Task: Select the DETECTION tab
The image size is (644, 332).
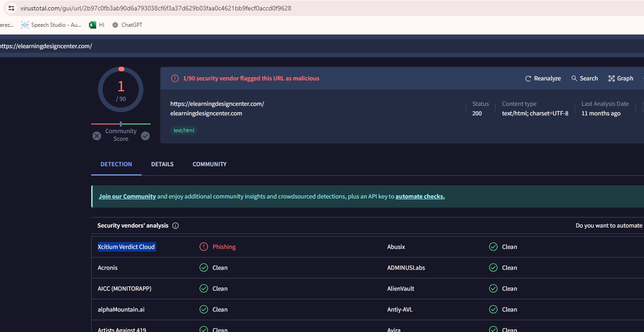Action: (116, 164)
